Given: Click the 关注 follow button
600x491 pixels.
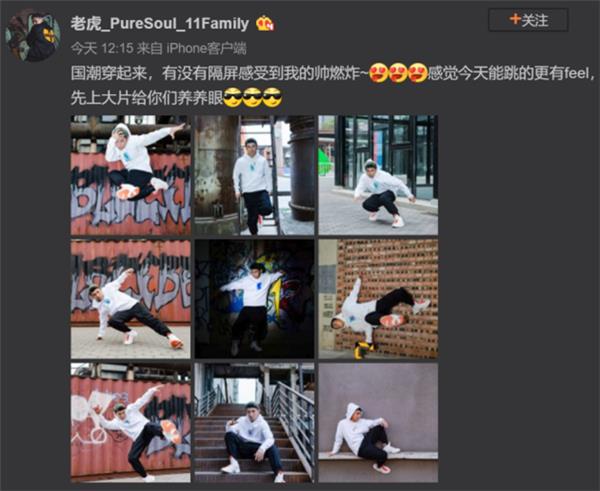Looking at the screenshot, I should (528, 20).
